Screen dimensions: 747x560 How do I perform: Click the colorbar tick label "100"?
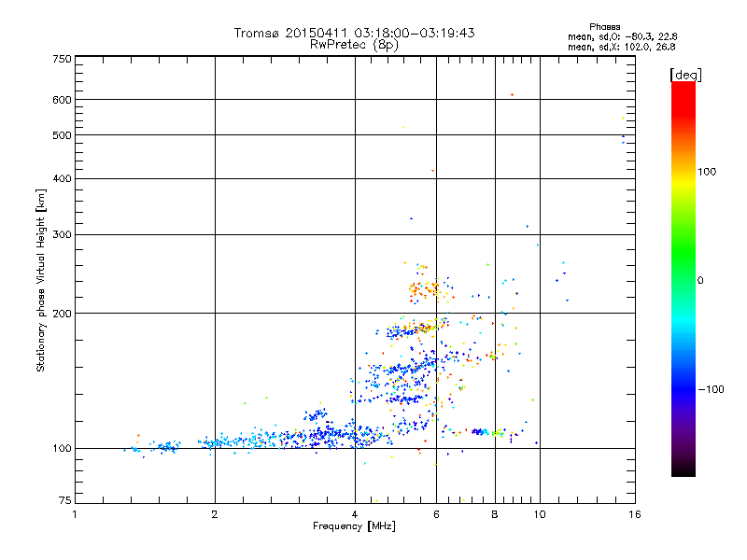(707, 172)
